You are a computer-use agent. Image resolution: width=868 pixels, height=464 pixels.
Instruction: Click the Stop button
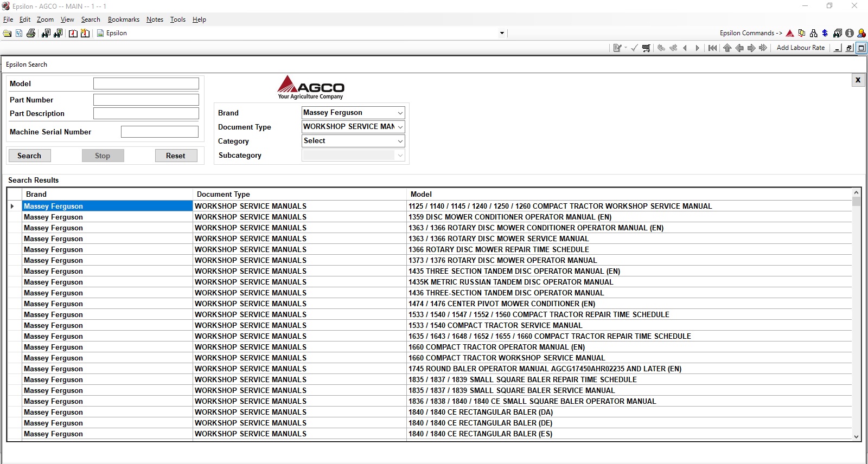click(x=103, y=156)
